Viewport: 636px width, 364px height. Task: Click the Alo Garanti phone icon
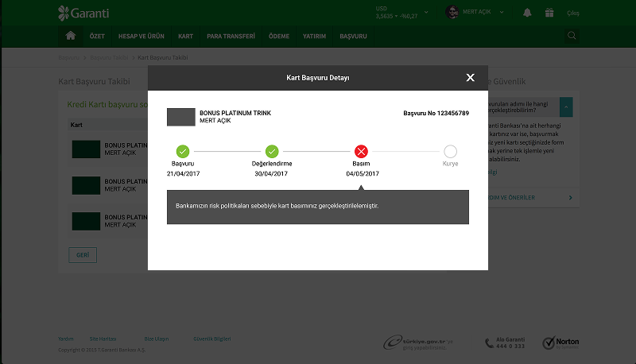489,343
